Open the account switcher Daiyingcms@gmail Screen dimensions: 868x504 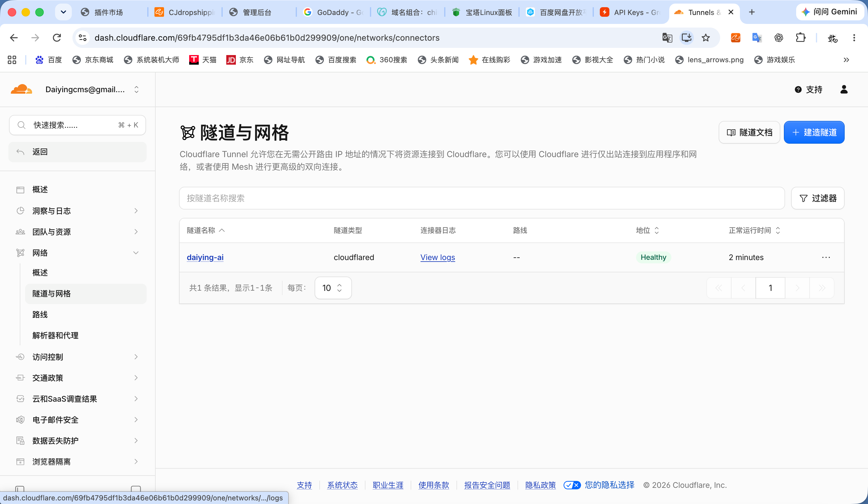tap(92, 89)
